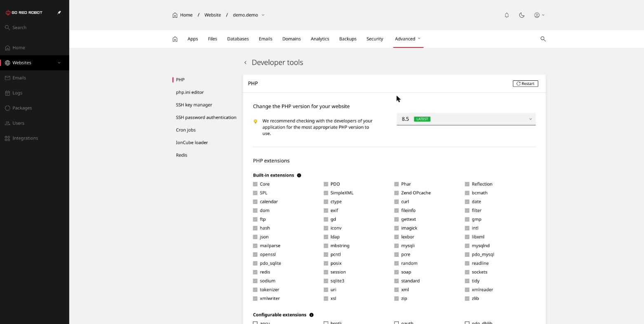Switch to dark mode with moon icon
Screen dimensions: 644x324
(x=522, y=15)
